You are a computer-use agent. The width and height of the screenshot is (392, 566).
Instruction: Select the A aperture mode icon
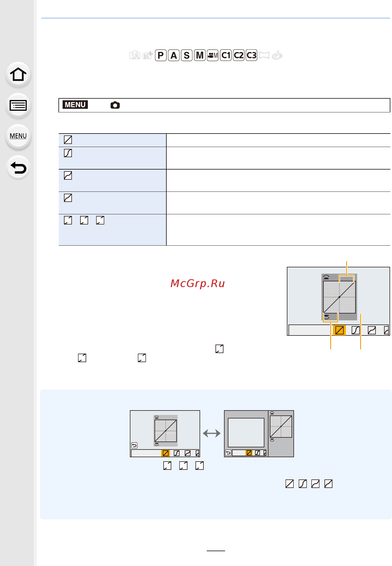click(174, 56)
